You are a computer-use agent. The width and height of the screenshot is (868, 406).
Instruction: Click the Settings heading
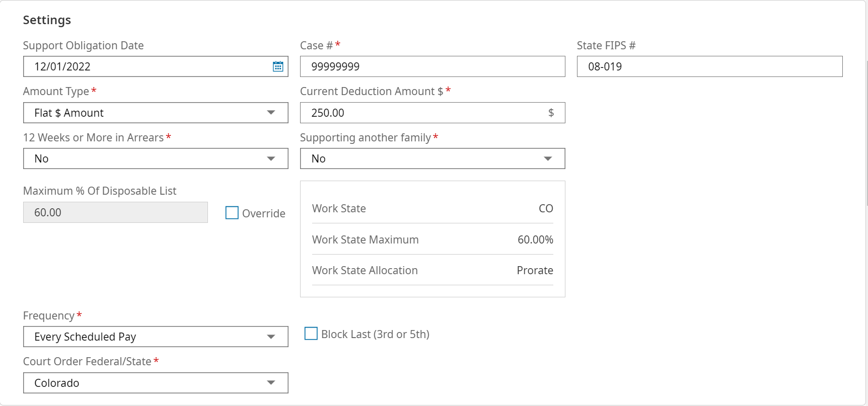coord(47,20)
